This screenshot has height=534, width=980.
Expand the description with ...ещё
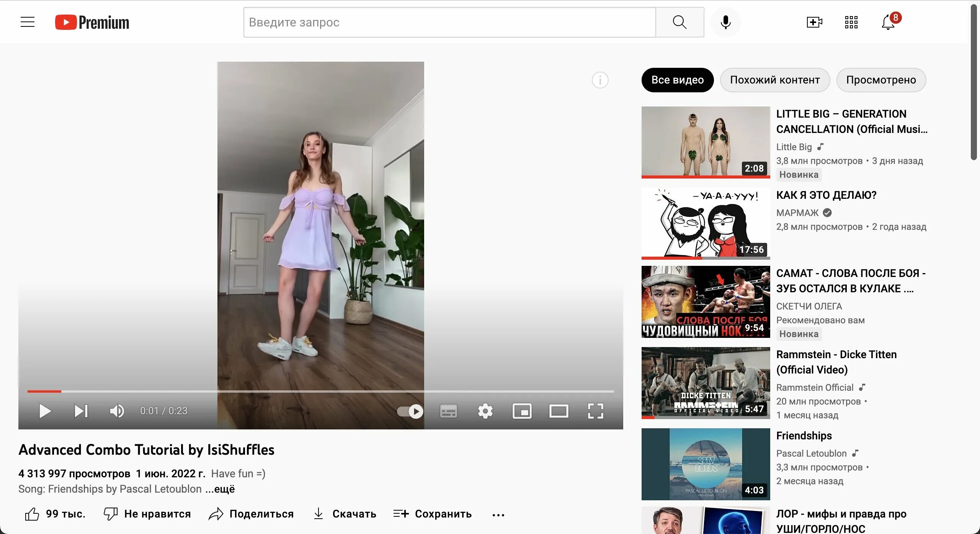point(220,489)
